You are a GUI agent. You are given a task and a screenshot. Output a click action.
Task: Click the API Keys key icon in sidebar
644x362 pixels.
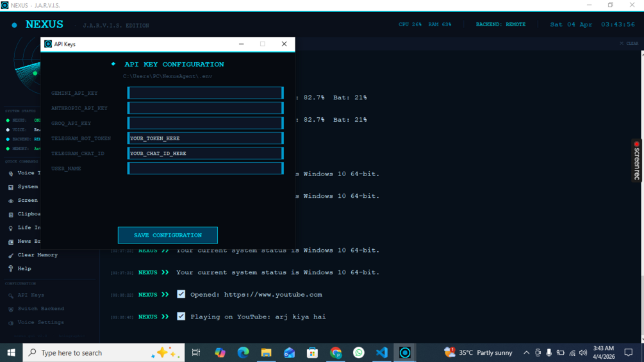(x=11, y=295)
